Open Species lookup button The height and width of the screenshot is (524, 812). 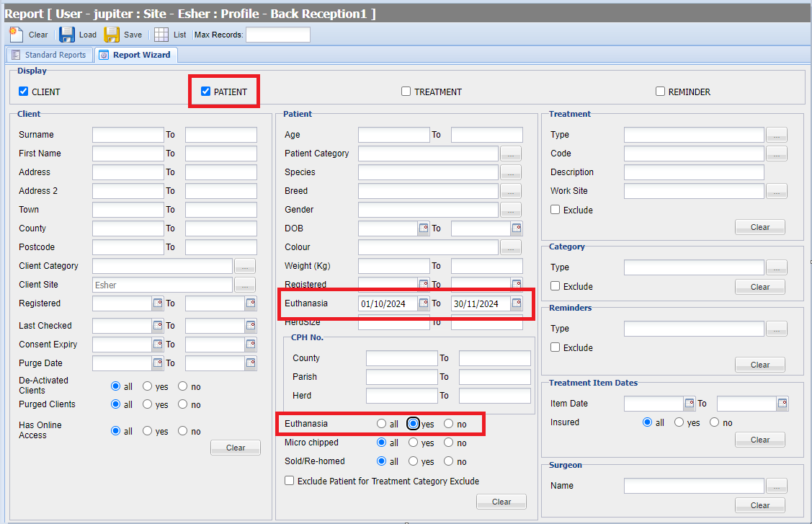pyautogui.click(x=511, y=172)
